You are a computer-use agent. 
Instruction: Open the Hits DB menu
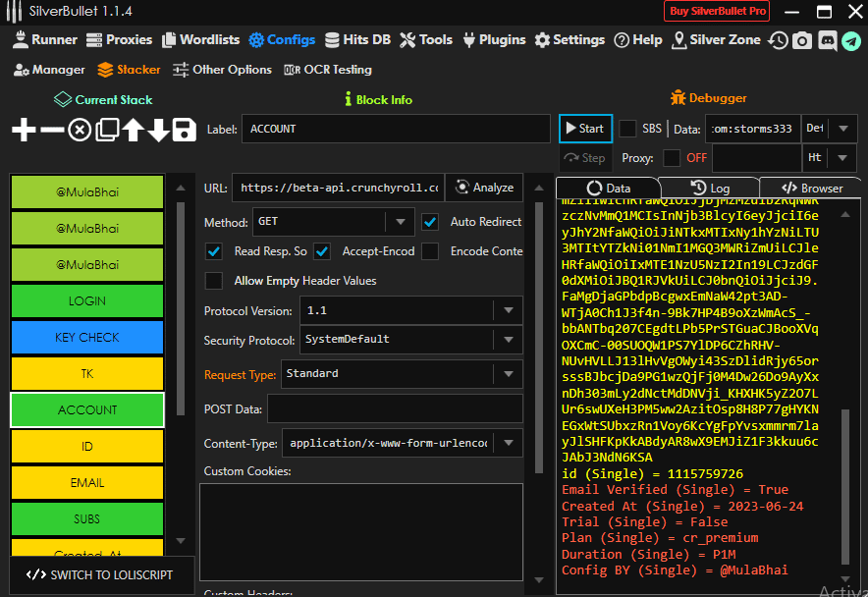357,40
